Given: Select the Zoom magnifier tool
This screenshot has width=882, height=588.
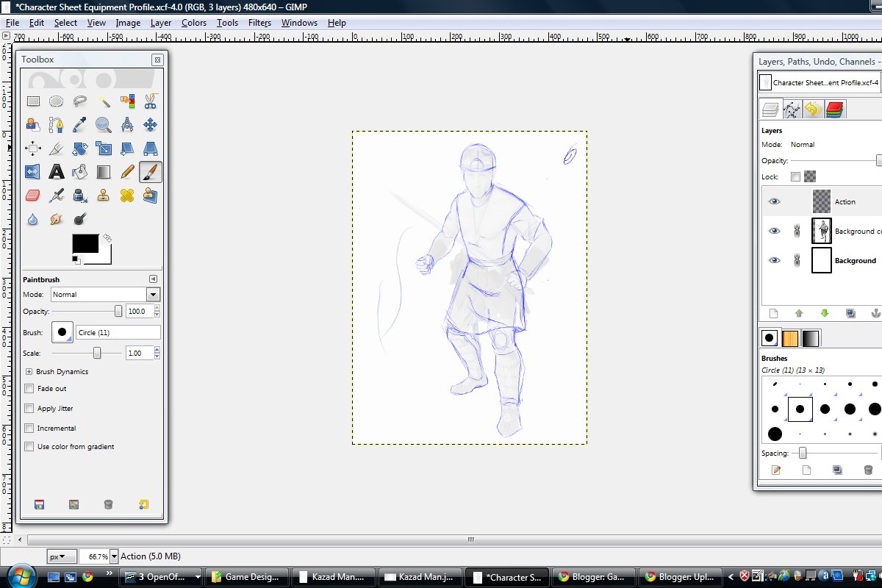Looking at the screenshot, I should click(x=104, y=125).
